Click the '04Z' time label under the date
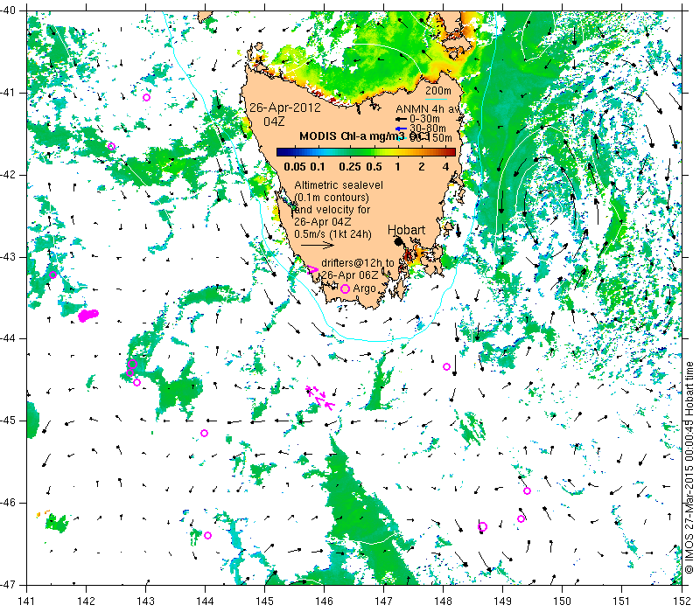The image size is (700, 612). 274,122
